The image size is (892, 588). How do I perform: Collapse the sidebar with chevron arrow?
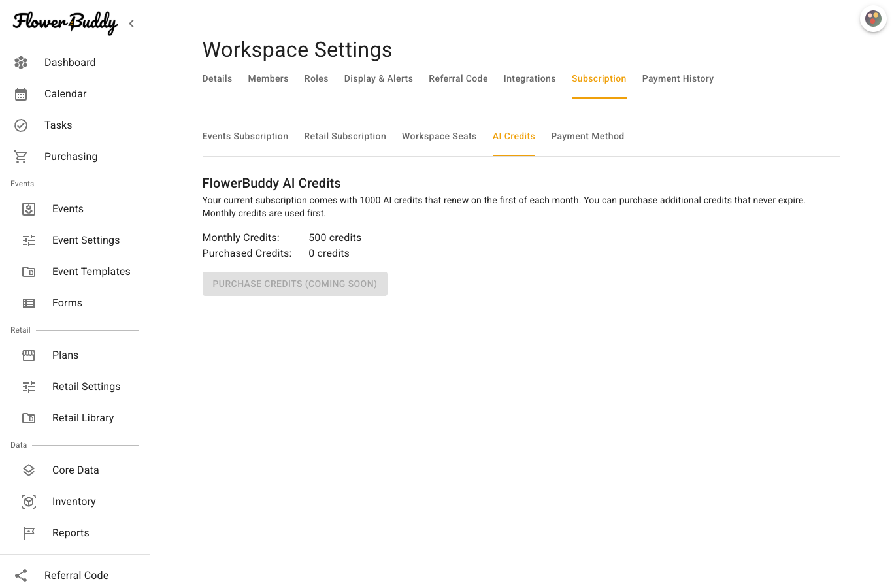(x=131, y=24)
